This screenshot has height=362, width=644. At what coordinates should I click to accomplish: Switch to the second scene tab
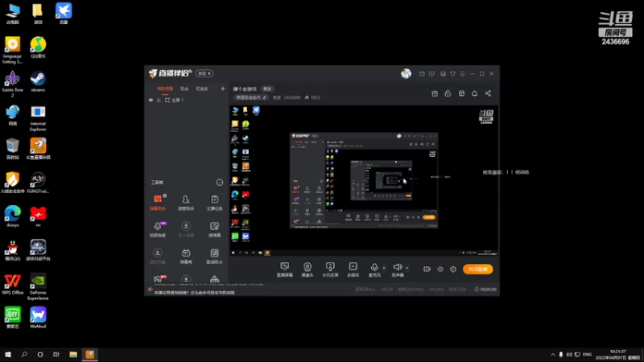coord(184,88)
